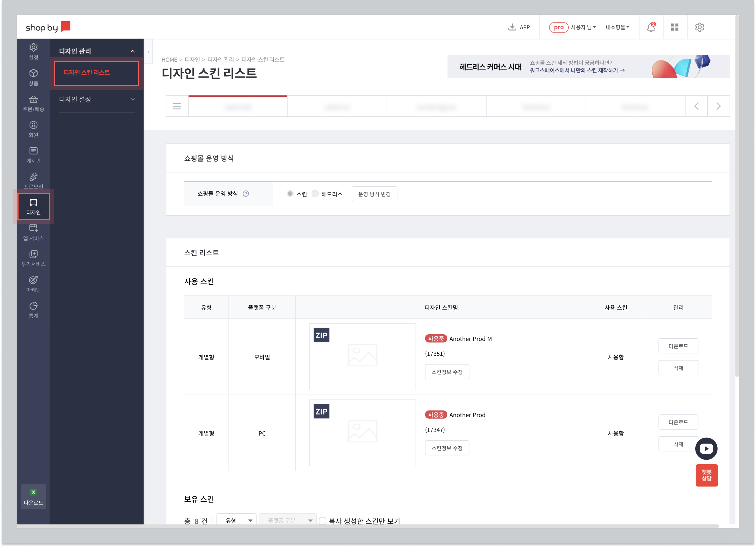
Task: Click the 디자인 관리 breadcrumb link
Action: click(x=220, y=60)
